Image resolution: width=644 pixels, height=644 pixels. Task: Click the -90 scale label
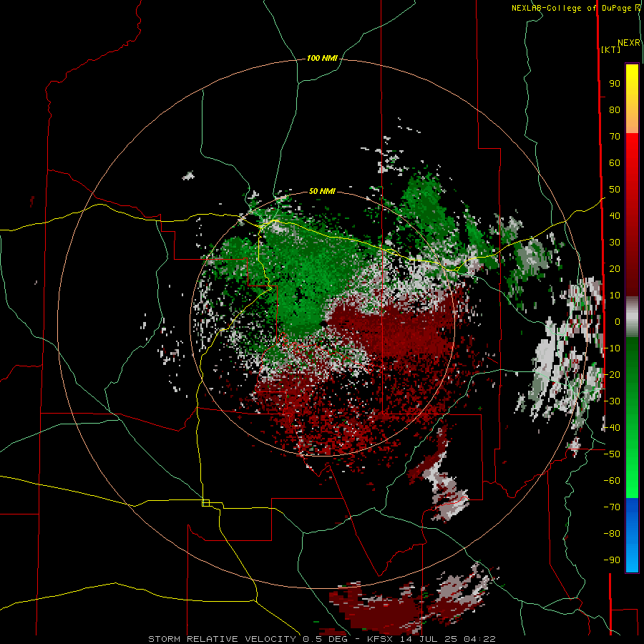[612, 560]
